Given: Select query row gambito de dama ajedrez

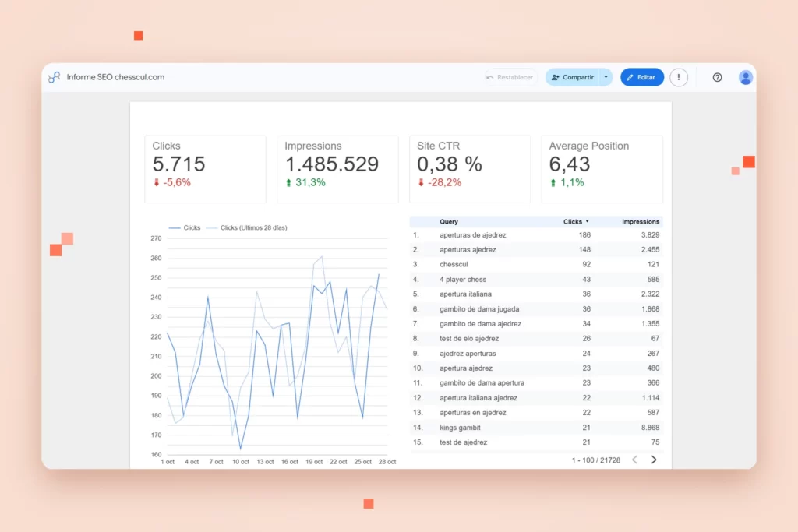Looking at the screenshot, I should [x=536, y=324].
